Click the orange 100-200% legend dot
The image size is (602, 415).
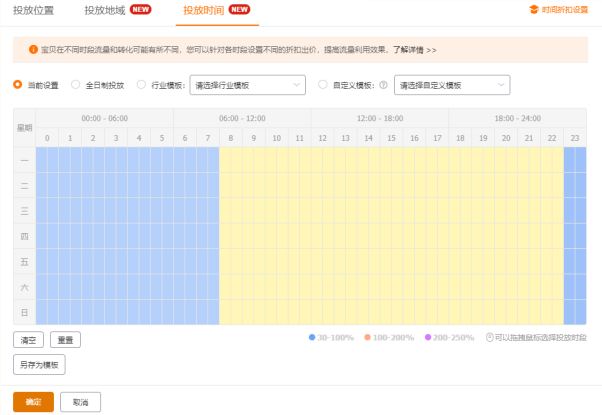367,337
